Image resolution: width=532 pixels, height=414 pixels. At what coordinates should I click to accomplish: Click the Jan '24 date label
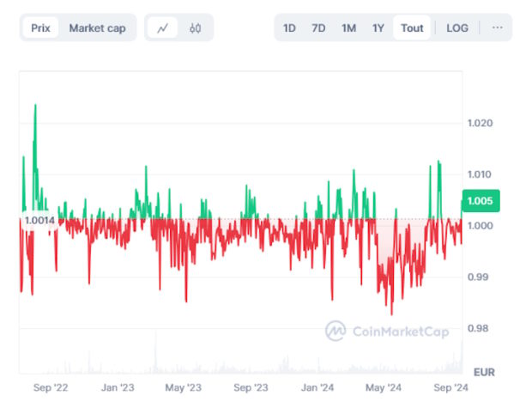click(317, 387)
